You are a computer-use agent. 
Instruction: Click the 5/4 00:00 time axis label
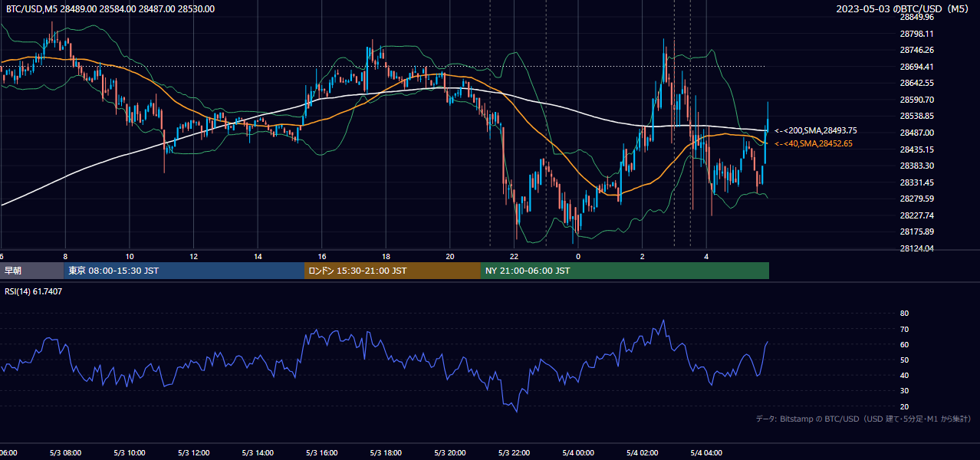(x=578, y=453)
